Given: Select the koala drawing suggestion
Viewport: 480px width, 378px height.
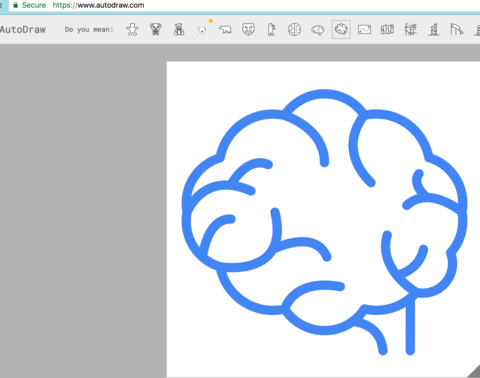Looking at the screenshot, I should click(156, 30).
